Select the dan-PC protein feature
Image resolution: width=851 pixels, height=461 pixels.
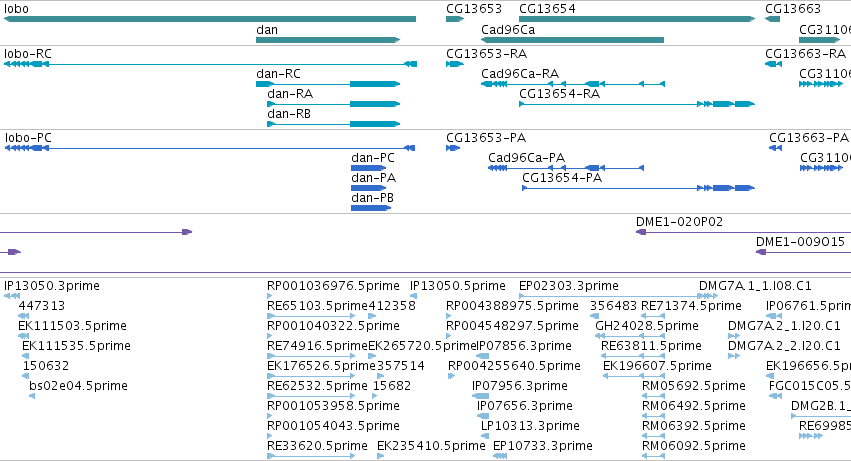pyautogui.click(x=369, y=168)
